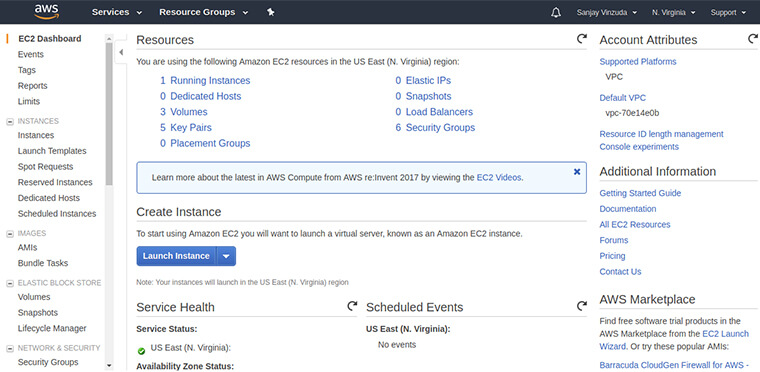The image size is (760, 372).
Task: Open the Resource Groups dropdown
Action: point(204,12)
